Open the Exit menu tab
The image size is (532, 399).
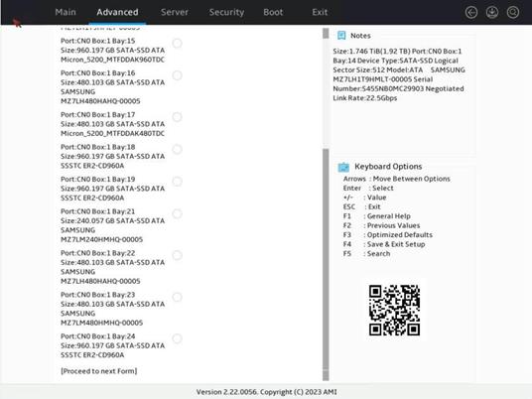320,12
